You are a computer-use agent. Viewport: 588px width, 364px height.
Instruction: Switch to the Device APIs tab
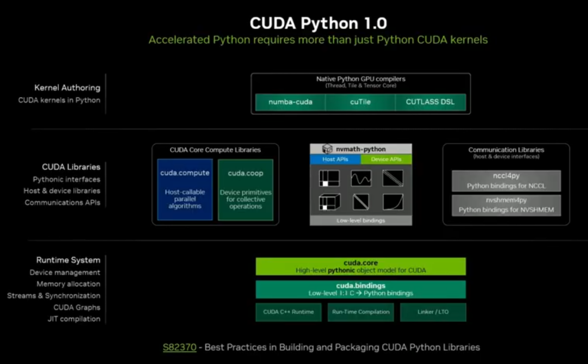386,159
